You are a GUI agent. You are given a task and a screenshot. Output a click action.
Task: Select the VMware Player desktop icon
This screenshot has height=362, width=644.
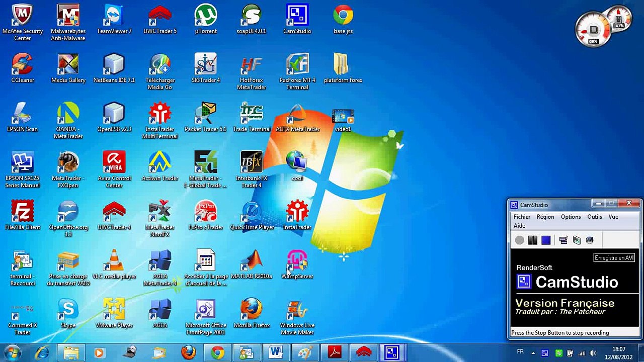[114, 313]
